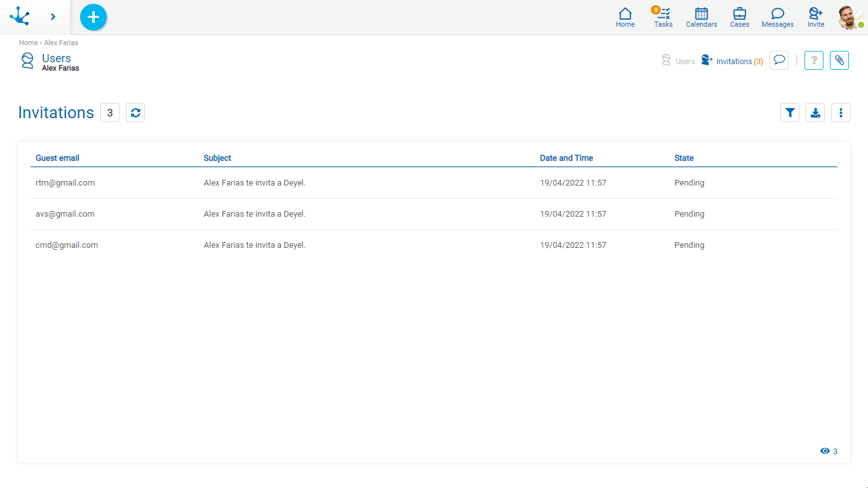Switch to the Users tab
The image size is (868, 488).
pos(679,61)
